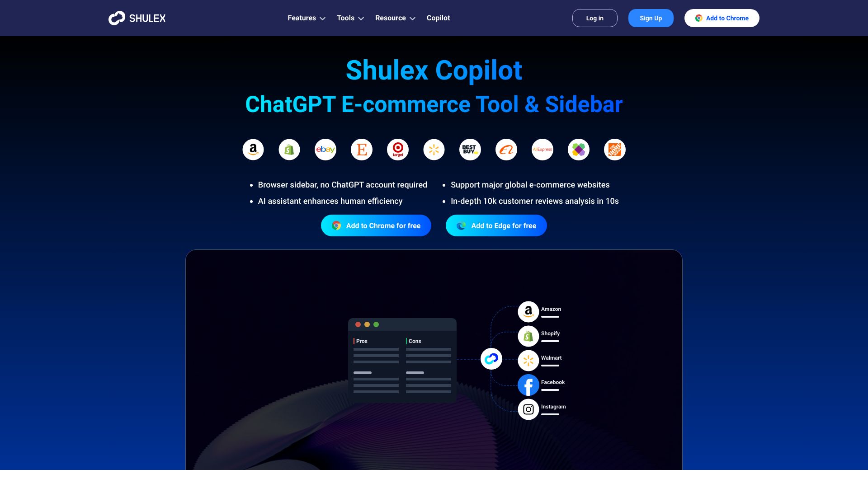Viewport: 868px width, 488px height.
Task: Click the Target store icon
Action: coord(398,150)
